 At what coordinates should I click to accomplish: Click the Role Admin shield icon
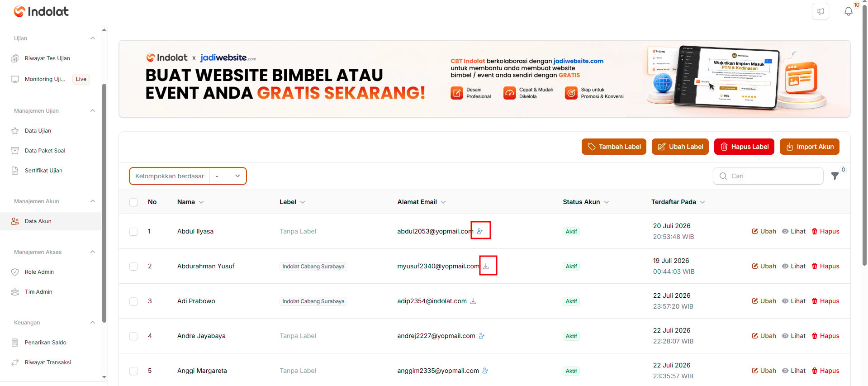(x=15, y=272)
